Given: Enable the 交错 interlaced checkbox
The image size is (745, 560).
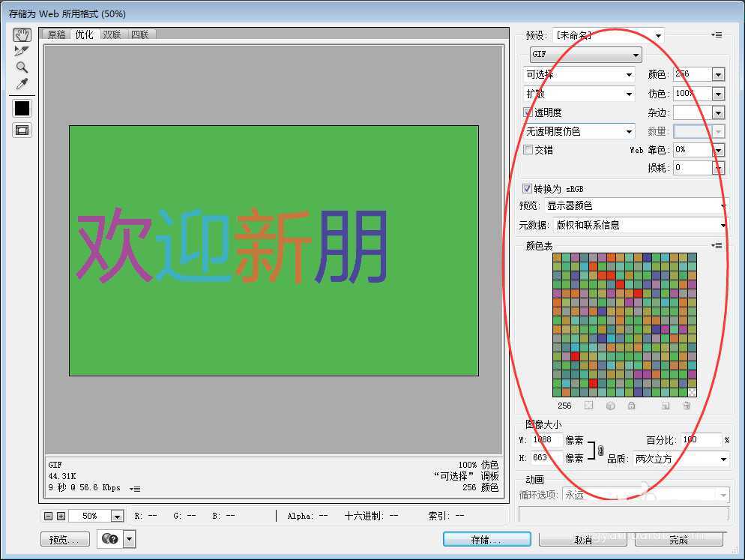Looking at the screenshot, I should 528,149.
